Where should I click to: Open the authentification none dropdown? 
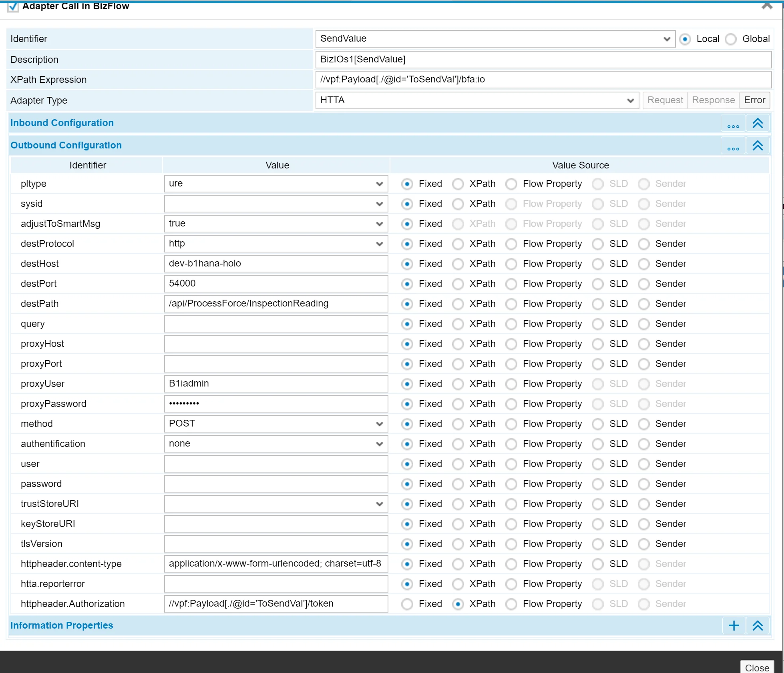point(275,444)
